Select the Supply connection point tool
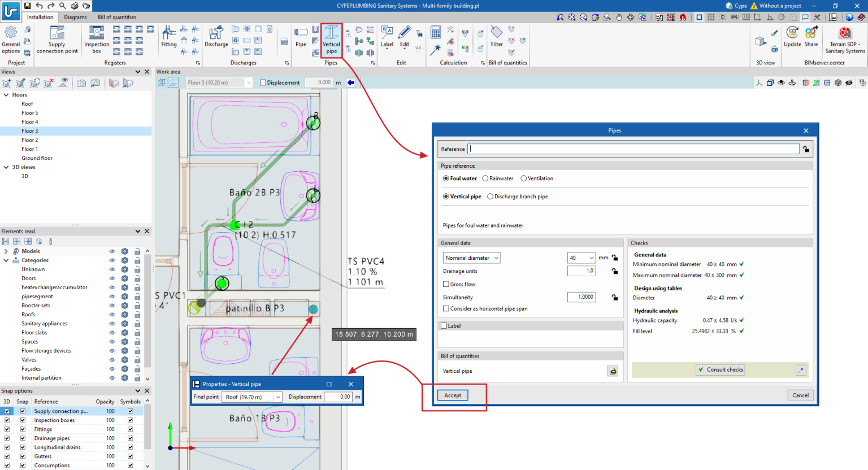 click(57, 40)
